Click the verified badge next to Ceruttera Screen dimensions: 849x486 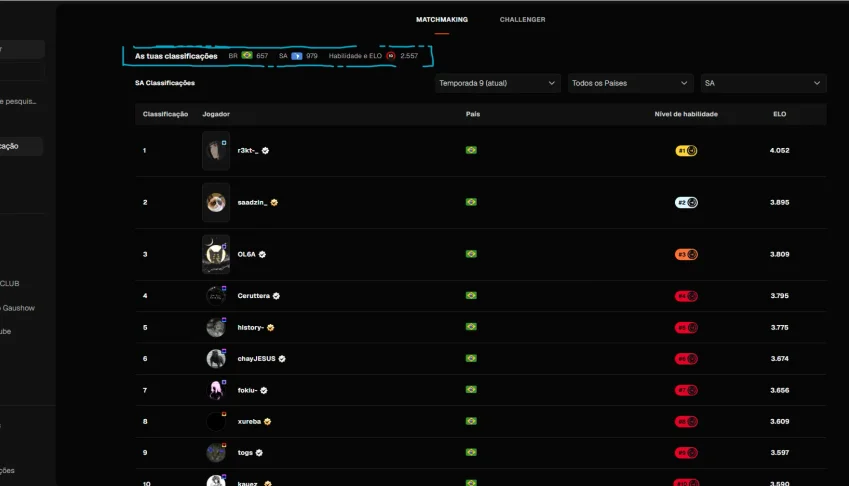tap(276, 296)
